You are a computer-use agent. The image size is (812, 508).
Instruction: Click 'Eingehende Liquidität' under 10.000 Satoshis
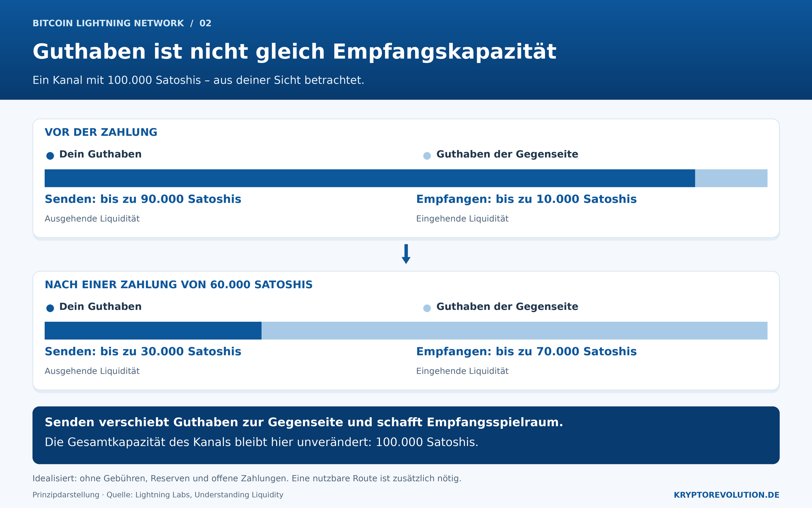tap(462, 219)
